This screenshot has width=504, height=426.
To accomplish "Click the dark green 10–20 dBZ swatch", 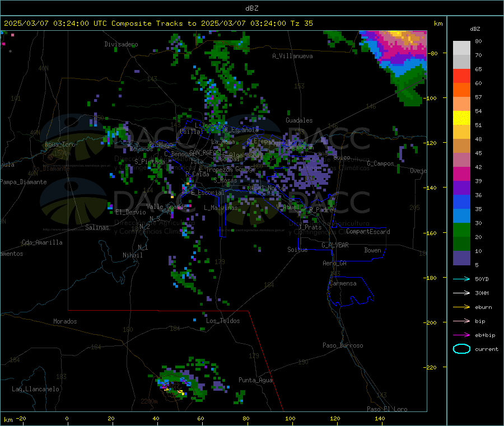I will (x=461, y=244).
